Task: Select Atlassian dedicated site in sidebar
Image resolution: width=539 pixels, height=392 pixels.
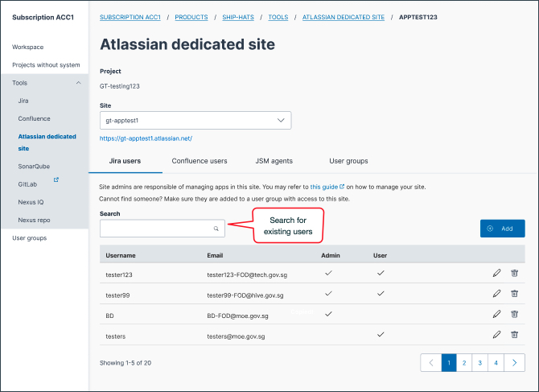Action: coord(47,142)
